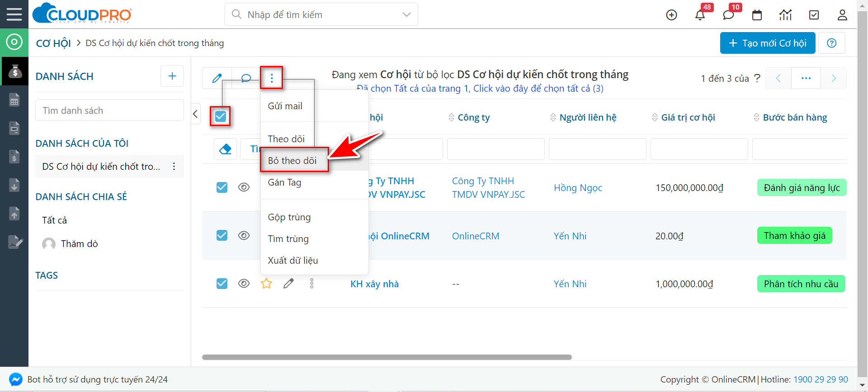Image resolution: width=868 pixels, height=392 pixels.
Task: Click the green target module icon
Action: pyautogui.click(x=14, y=42)
